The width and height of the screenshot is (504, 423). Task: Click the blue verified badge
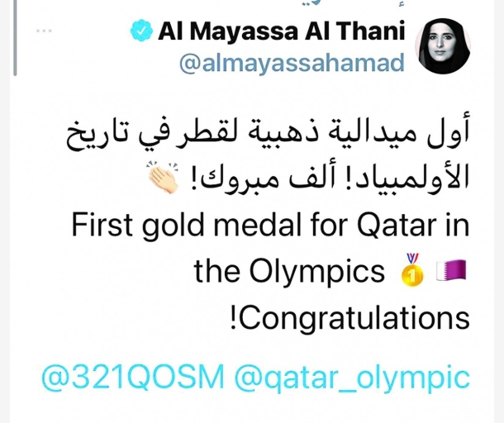coord(141,31)
